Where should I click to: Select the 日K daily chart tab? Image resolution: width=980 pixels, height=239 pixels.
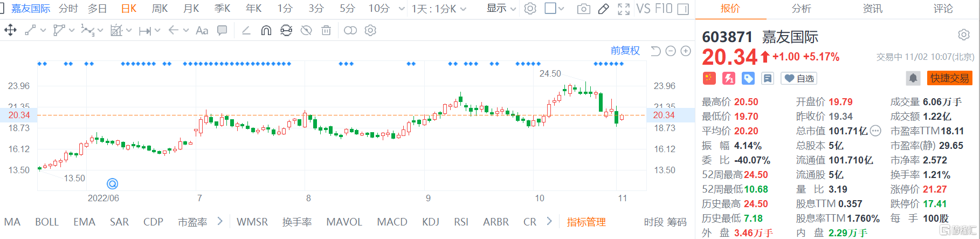pos(128,9)
